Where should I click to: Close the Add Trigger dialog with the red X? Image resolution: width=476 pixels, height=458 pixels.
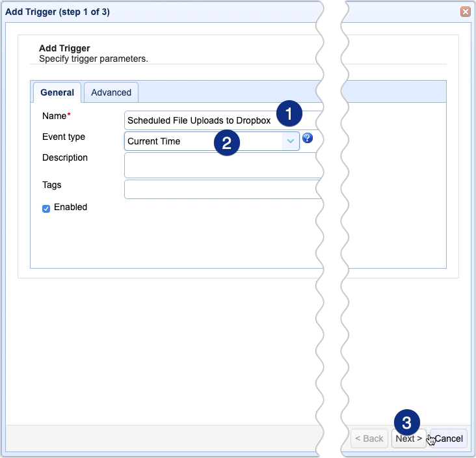(x=465, y=12)
